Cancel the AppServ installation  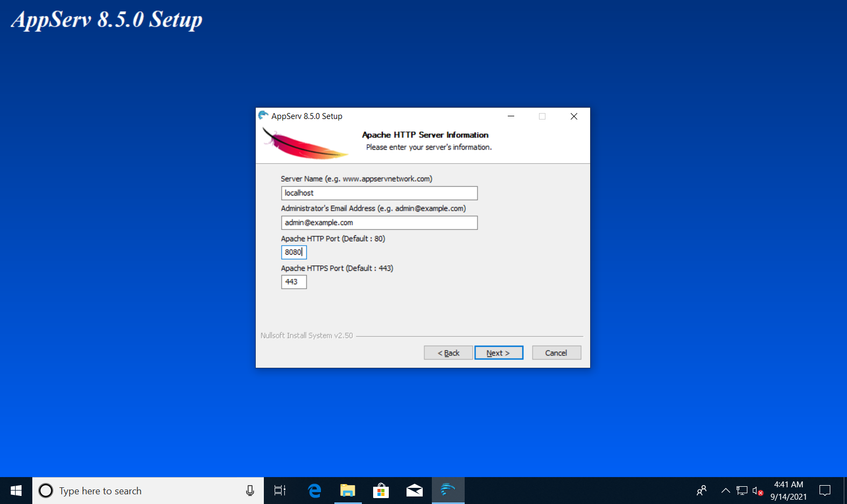tap(556, 353)
